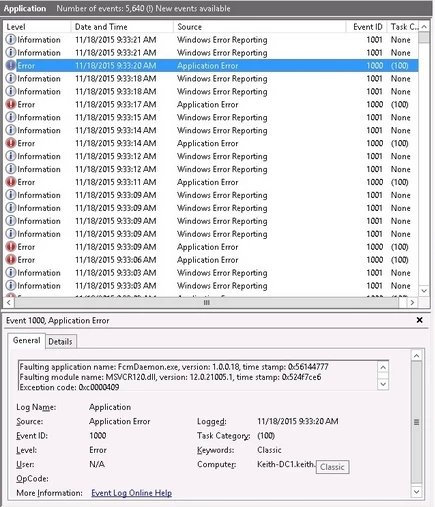Click the error icon of the 9:33:11 AM event

11,182
